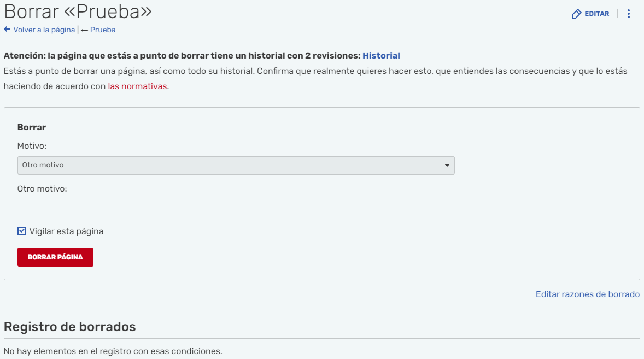This screenshot has width=644, height=359.
Task: Open the 'las normativas' policy link
Action: coord(137,86)
